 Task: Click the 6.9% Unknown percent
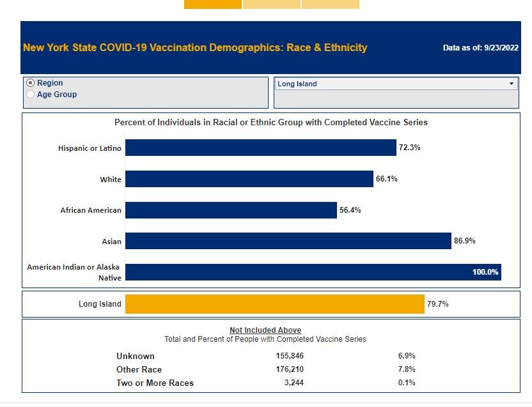407,356
